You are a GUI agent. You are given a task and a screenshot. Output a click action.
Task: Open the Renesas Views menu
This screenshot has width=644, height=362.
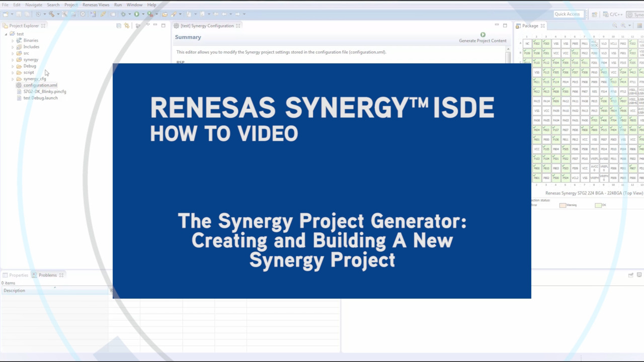(96, 5)
